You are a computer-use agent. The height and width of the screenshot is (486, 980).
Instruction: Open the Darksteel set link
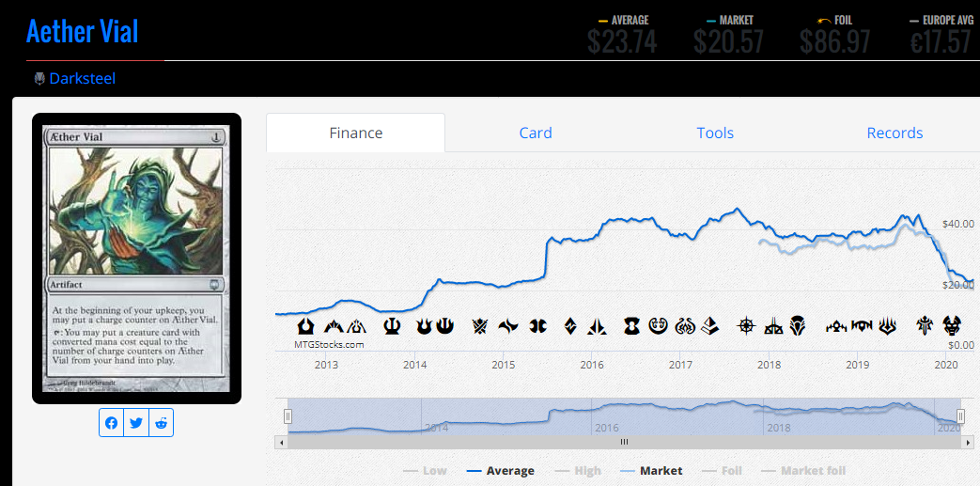[x=82, y=79]
